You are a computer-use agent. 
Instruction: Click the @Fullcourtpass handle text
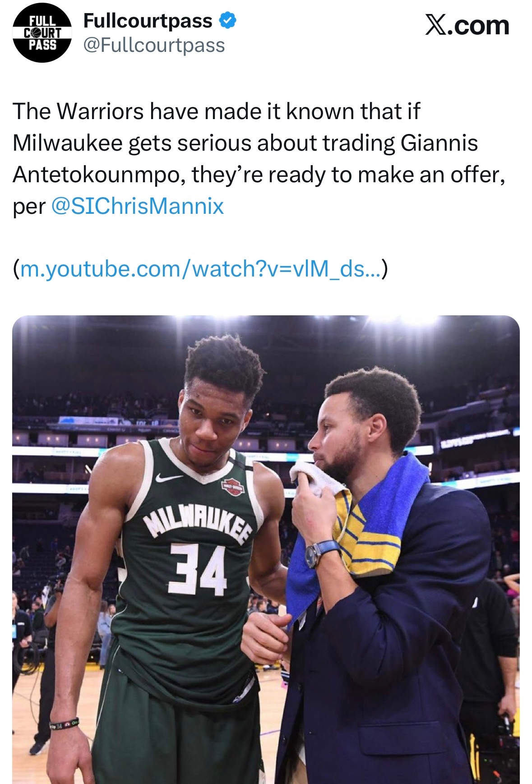click(153, 44)
